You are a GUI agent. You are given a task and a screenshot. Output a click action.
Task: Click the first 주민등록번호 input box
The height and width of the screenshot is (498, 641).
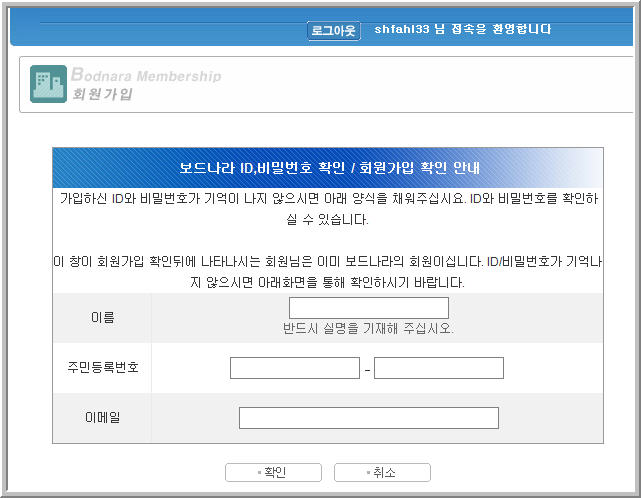point(295,368)
